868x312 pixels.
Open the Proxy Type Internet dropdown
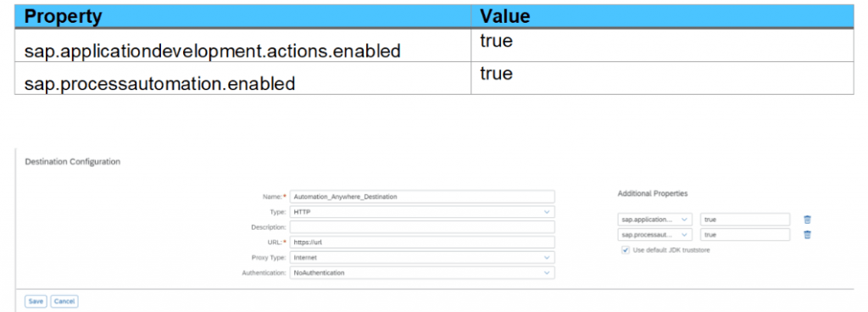422,257
